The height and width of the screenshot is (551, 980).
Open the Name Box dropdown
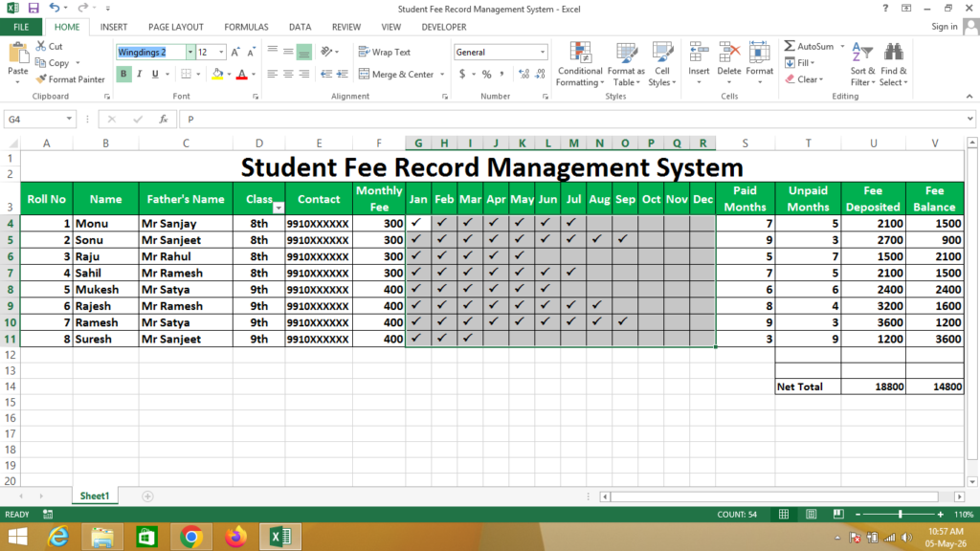[69, 119]
